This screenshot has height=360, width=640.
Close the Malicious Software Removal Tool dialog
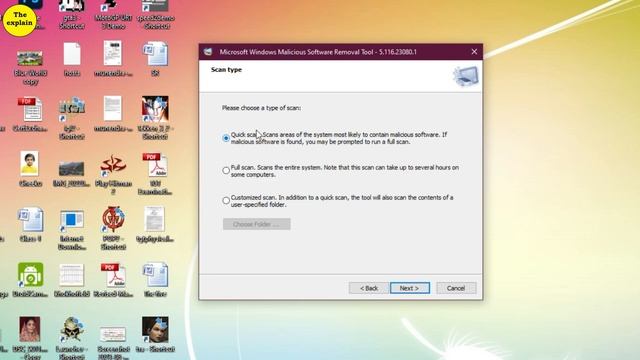pyautogui.click(x=474, y=52)
